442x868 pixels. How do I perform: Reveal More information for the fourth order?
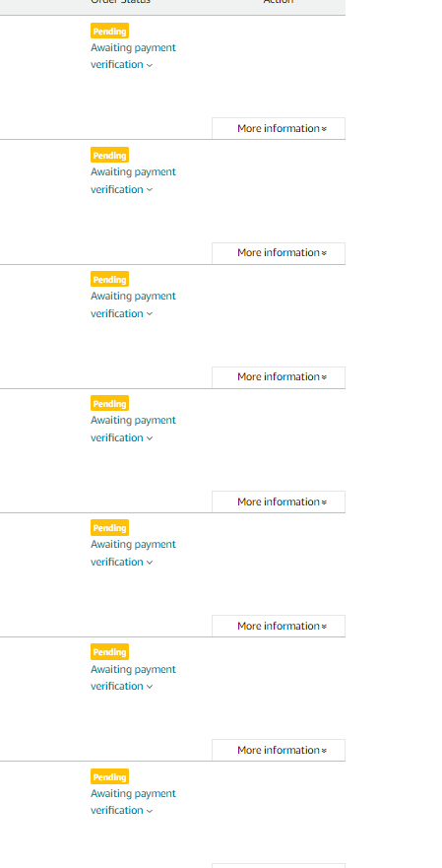click(279, 501)
